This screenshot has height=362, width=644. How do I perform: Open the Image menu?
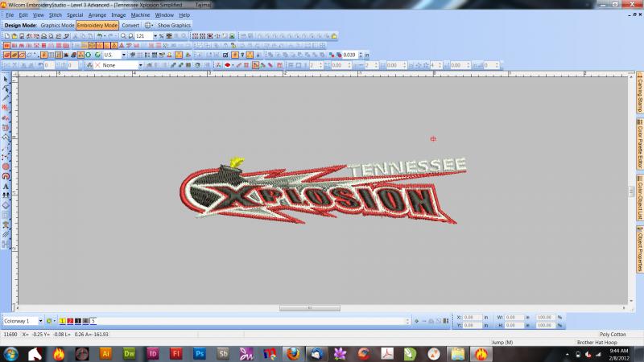(x=118, y=15)
